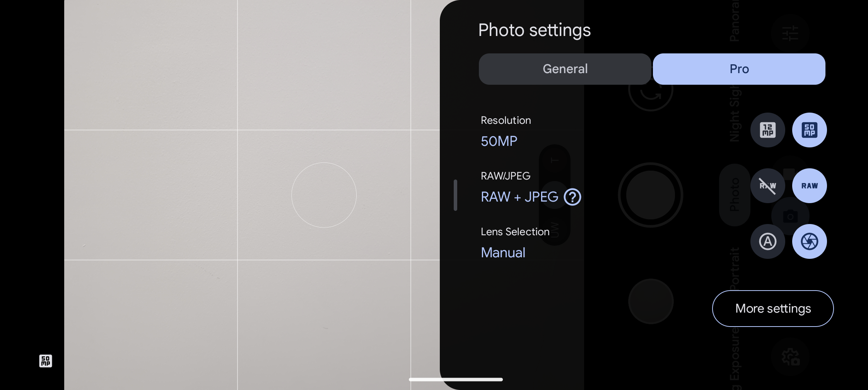Viewport: 868px width, 390px height.
Task: Click the RAW + JPEG value text
Action: [x=519, y=197]
